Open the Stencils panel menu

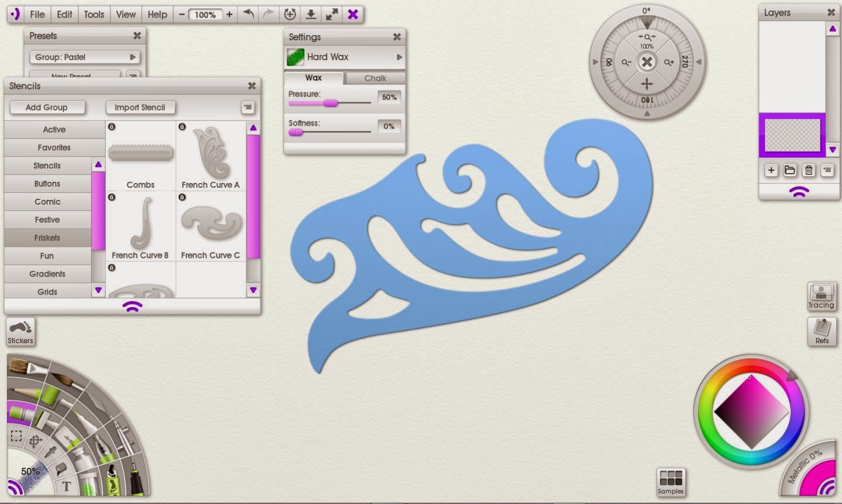248,107
